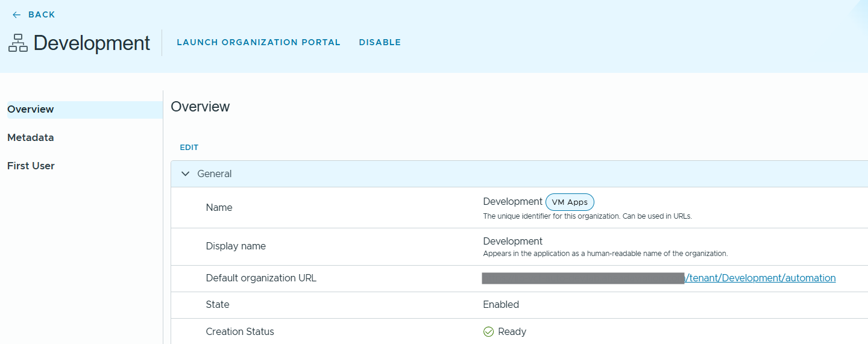Image resolution: width=868 pixels, height=344 pixels.
Task: Click the green Ready checkmark icon
Action: [488, 332]
